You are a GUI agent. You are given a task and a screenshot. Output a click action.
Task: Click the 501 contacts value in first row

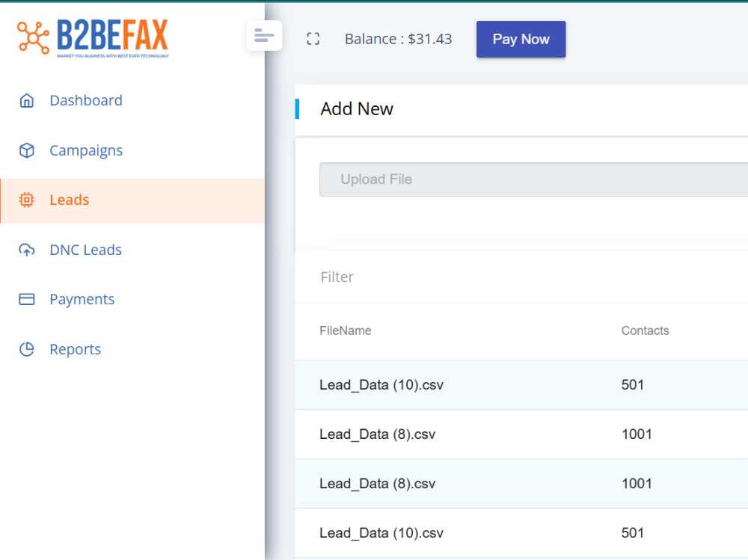[x=633, y=385]
